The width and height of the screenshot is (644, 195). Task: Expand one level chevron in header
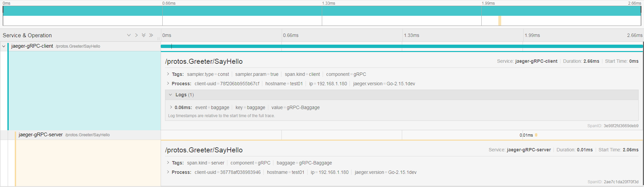[x=129, y=35]
